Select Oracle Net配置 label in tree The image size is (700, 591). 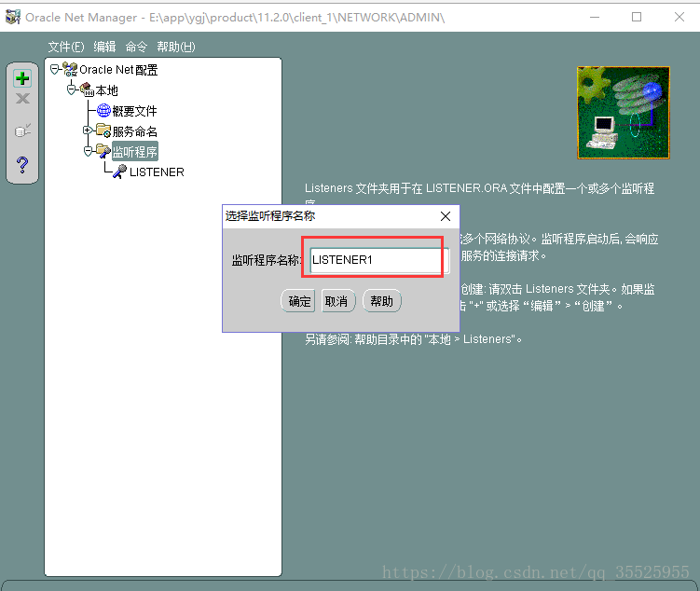118,70
